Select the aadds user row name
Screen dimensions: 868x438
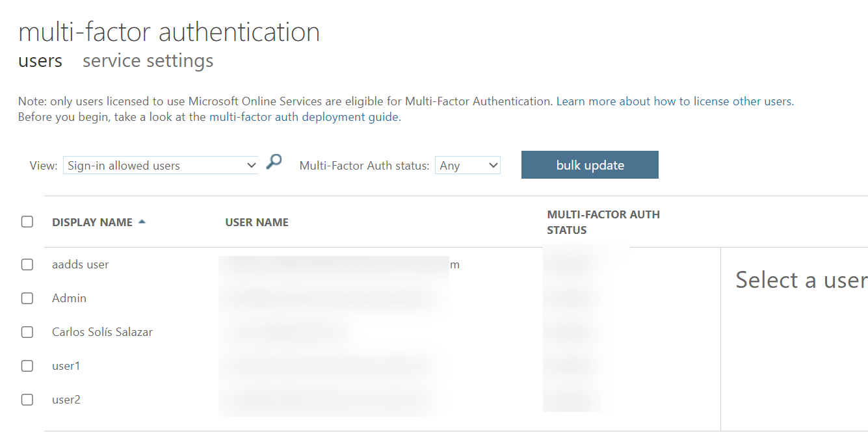[81, 264]
